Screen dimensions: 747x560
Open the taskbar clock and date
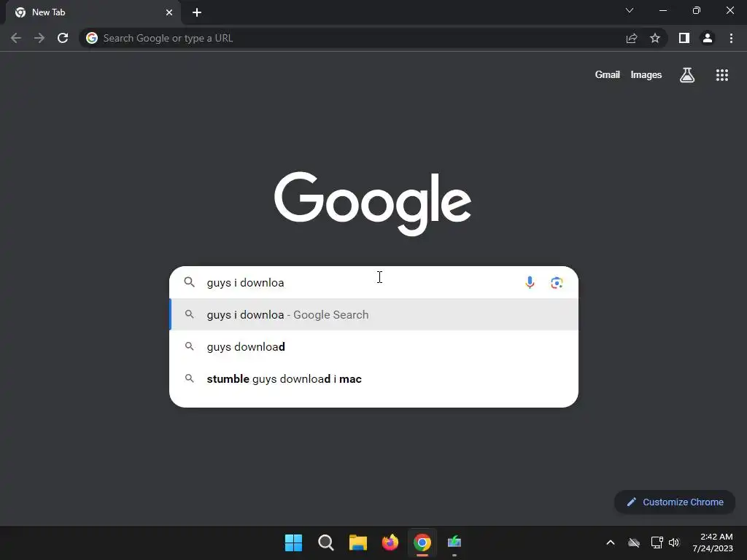point(713,542)
